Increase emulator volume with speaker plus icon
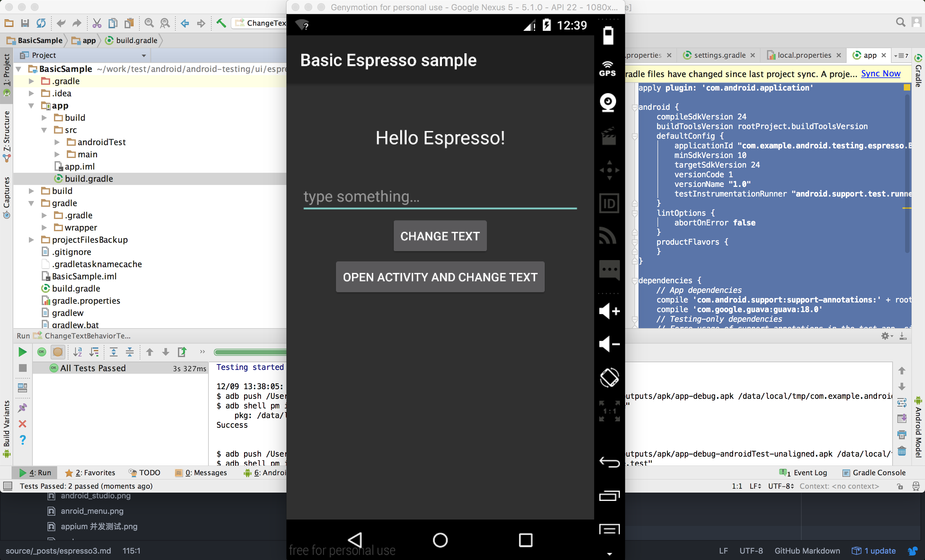The width and height of the screenshot is (925, 560). (609, 311)
